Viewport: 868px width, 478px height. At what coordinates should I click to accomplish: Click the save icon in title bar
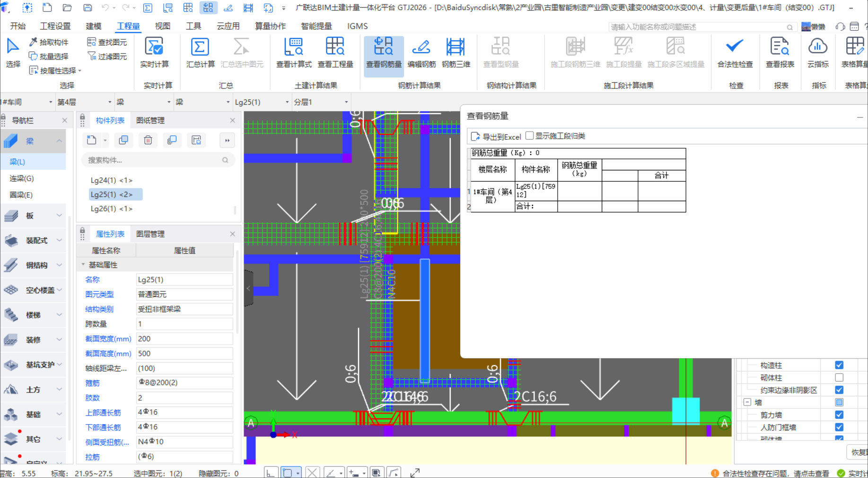(x=88, y=8)
